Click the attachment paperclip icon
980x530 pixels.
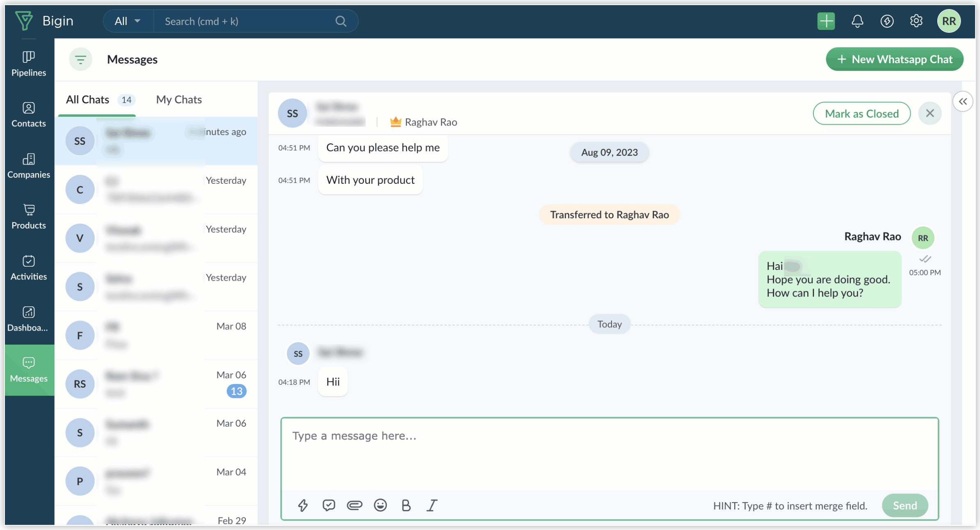click(355, 505)
